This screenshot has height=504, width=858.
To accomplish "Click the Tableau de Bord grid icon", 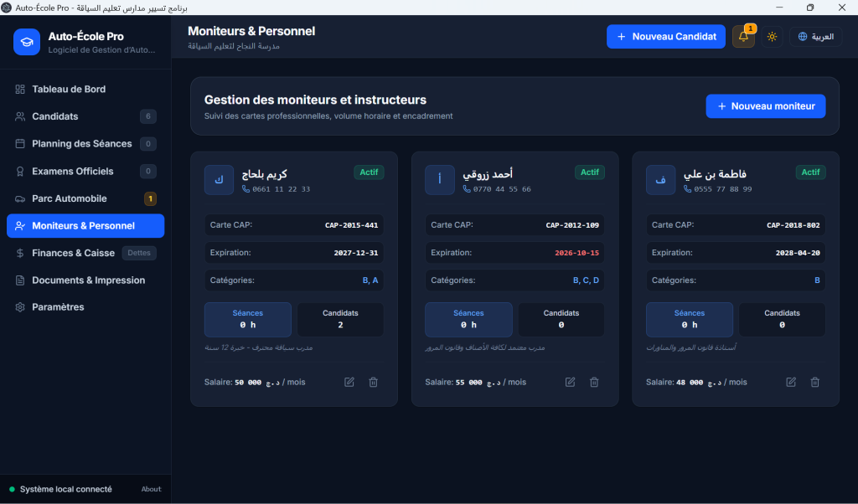I will pyautogui.click(x=20, y=89).
